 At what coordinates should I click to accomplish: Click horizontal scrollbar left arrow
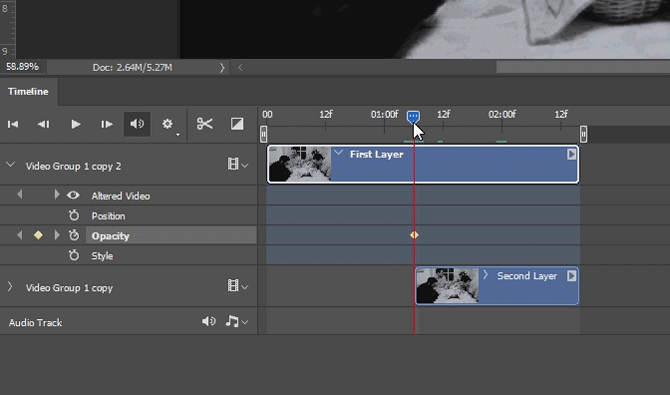[x=240, y=67]
